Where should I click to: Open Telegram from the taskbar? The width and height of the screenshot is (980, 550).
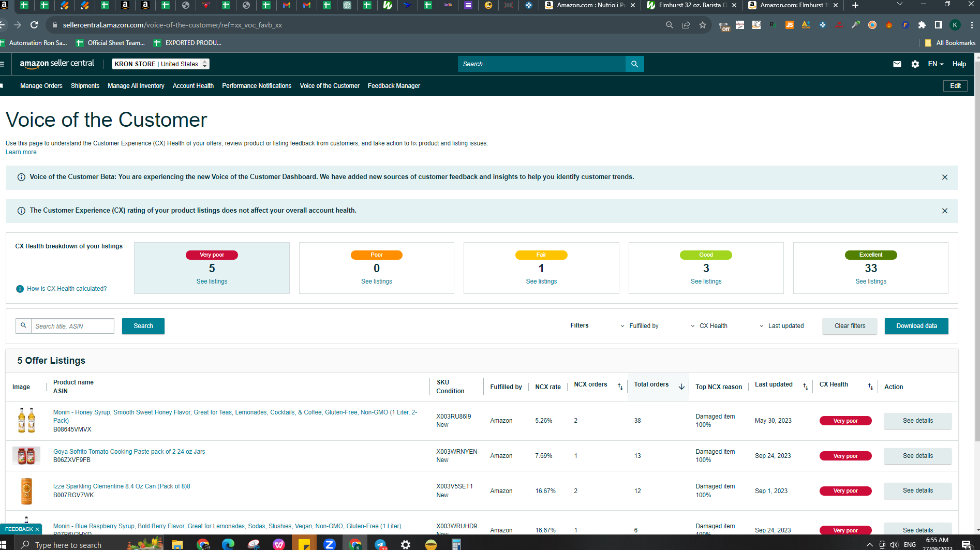coord(380,544)
